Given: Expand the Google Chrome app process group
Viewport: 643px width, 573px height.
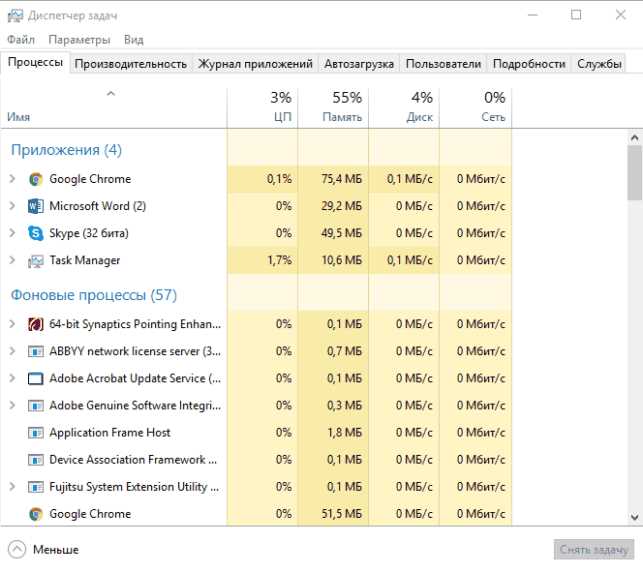Looking at the screenshot, I should (12, 179).
